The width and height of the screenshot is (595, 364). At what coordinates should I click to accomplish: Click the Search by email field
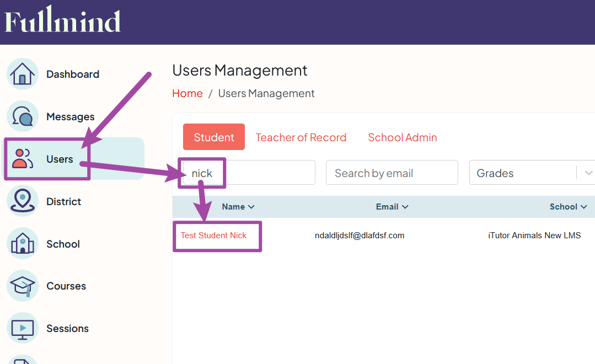392,173
